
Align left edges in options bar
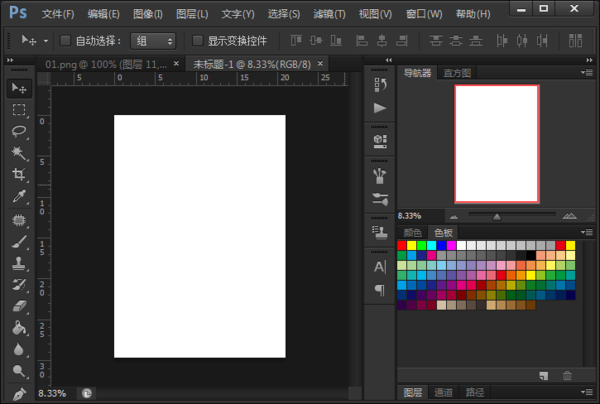[x=362, y=41]
